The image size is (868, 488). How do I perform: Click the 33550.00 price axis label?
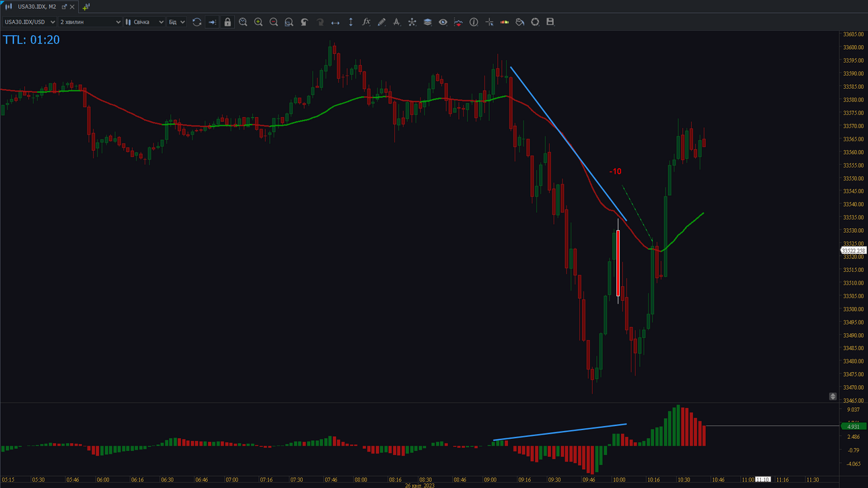853,178
